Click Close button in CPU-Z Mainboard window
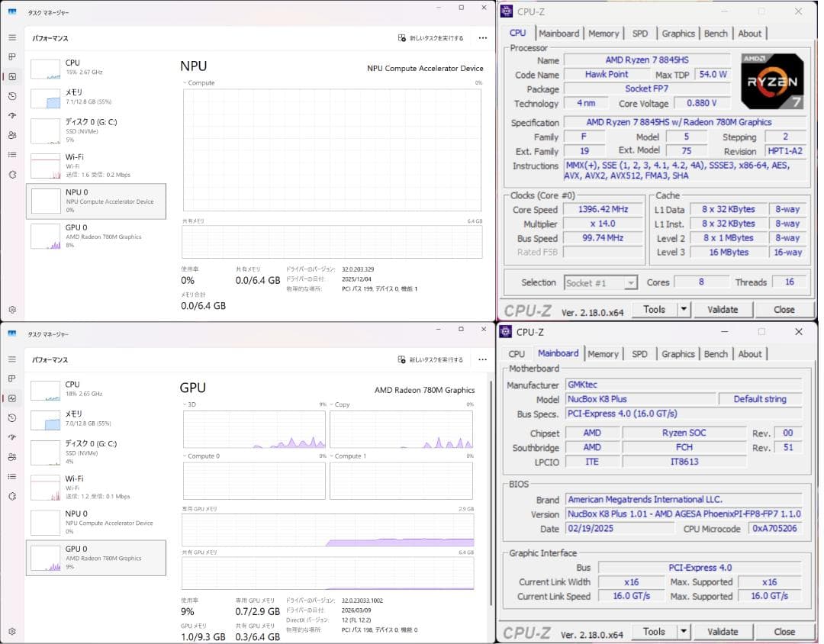 tap(784, 632)
